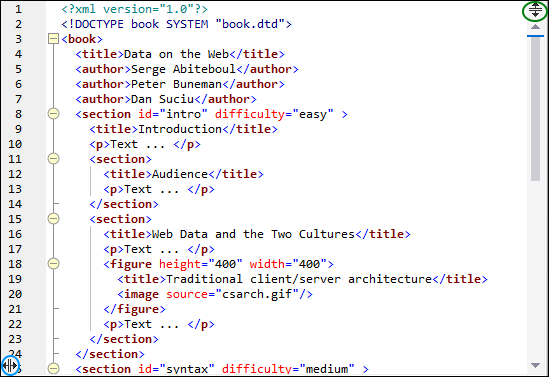Click 'Traditional client/server architecture' title text

299,279
